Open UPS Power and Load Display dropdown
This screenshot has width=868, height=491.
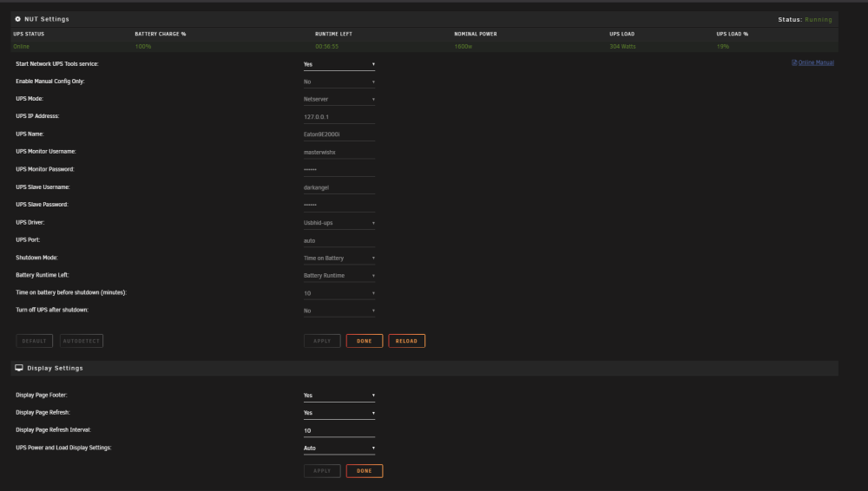(x=339, y=448)
